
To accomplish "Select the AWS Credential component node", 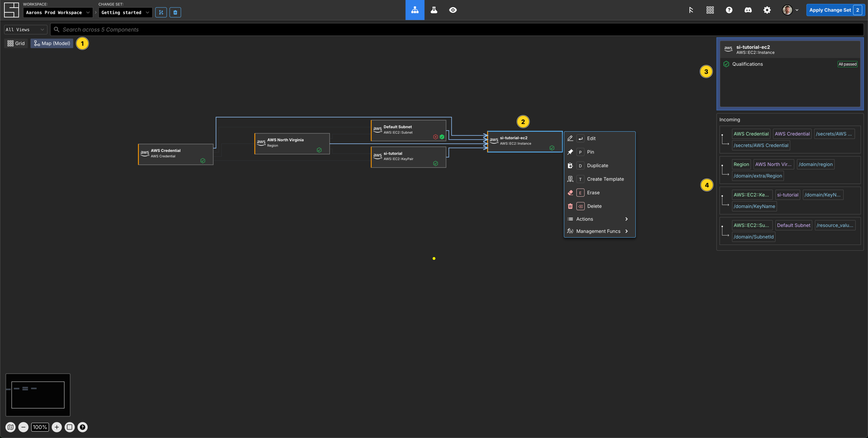I will coord(175,154).
